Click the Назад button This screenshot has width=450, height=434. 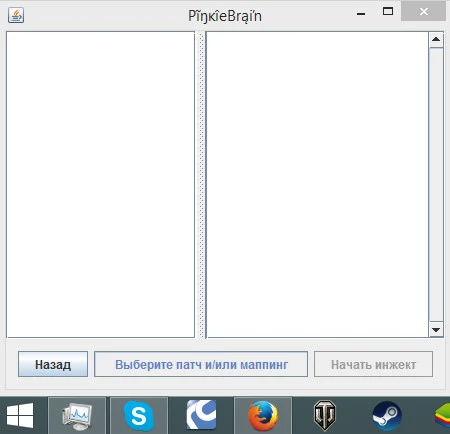point(53,364)
